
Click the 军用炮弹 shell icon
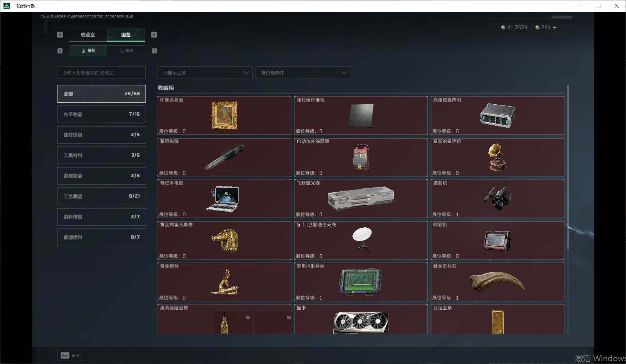point(224,157)
